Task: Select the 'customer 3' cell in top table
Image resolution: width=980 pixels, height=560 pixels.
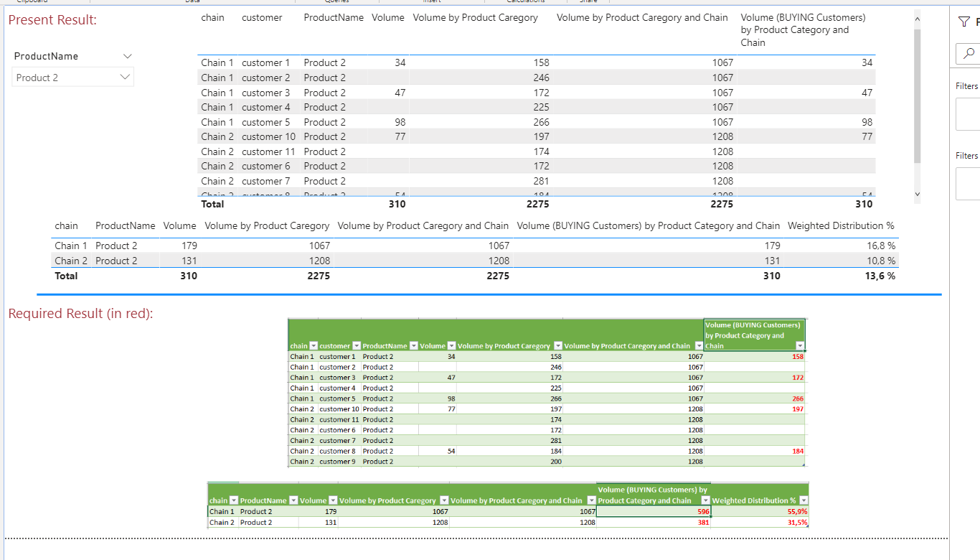Action: 266,93
